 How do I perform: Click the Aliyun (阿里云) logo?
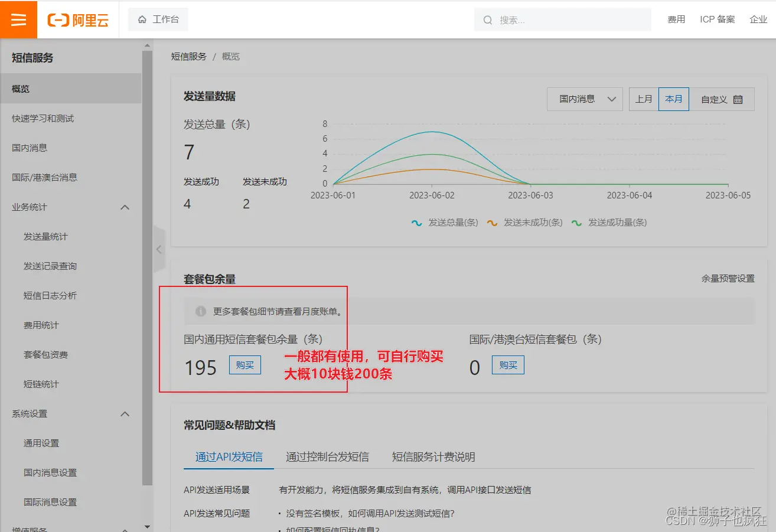point(78,19)
